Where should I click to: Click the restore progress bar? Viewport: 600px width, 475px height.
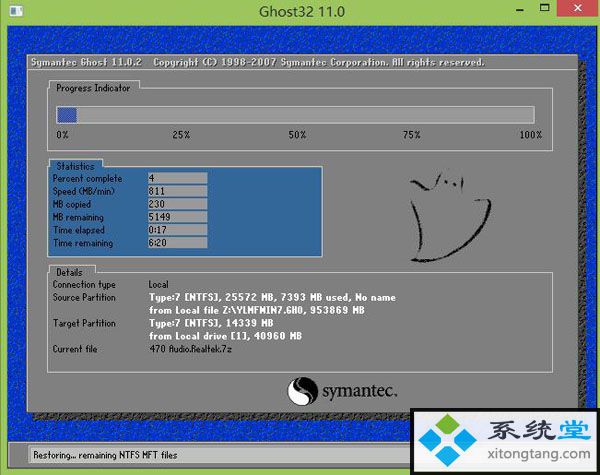click(x=295, y=115)
